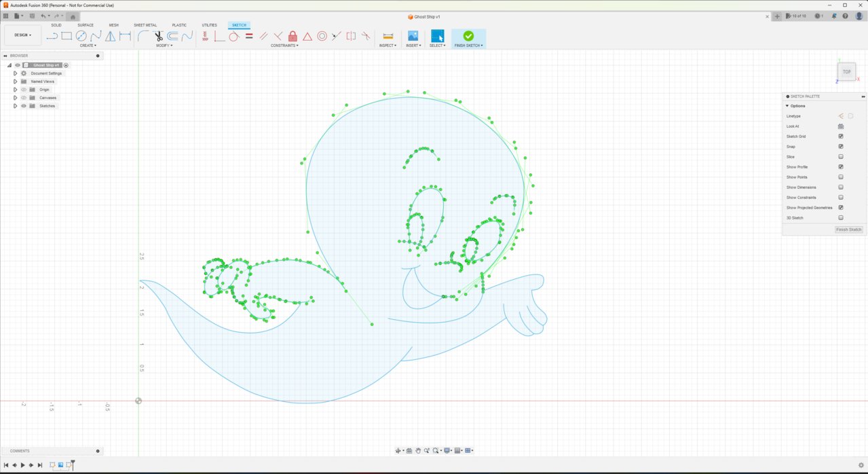Apply the Parallel constraint
The width and height of the screenshot is (868, 474).
pos(263,36)
